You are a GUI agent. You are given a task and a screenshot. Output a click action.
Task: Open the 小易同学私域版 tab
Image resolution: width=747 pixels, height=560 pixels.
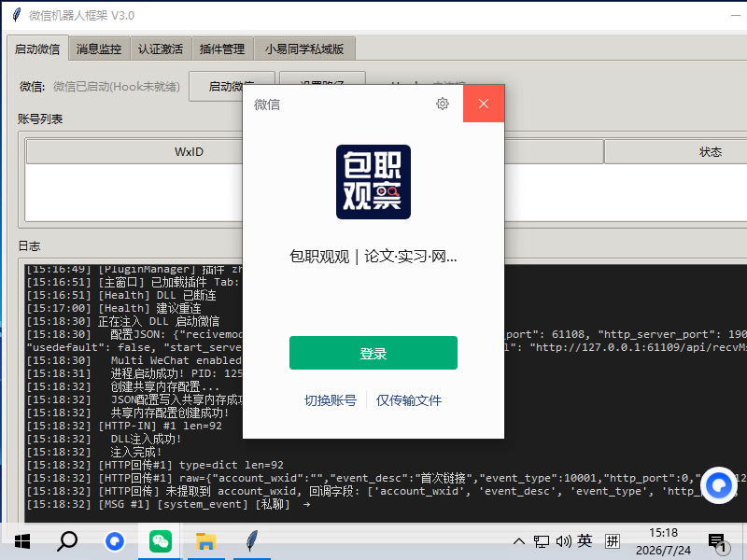click(x=304, y=49)
